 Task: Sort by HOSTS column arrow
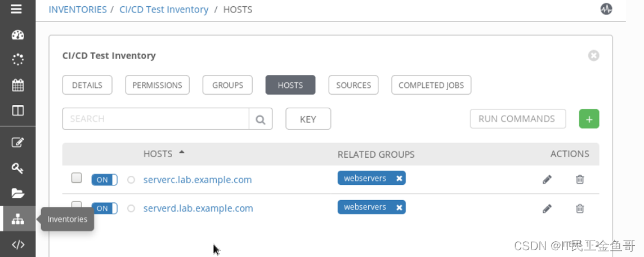pyautogui.click(x=181, y=153)
